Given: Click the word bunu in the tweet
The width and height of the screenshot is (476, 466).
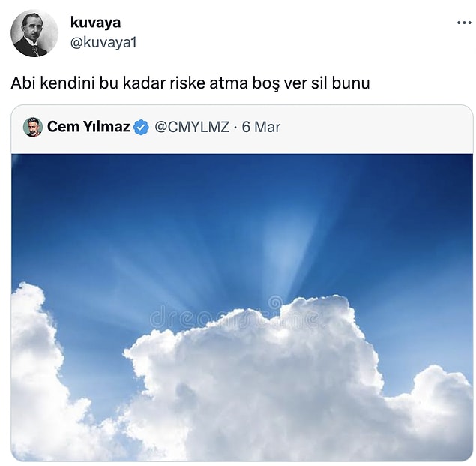Looking at the screenshot, I should pyautogui.click(x=351, y=83).
